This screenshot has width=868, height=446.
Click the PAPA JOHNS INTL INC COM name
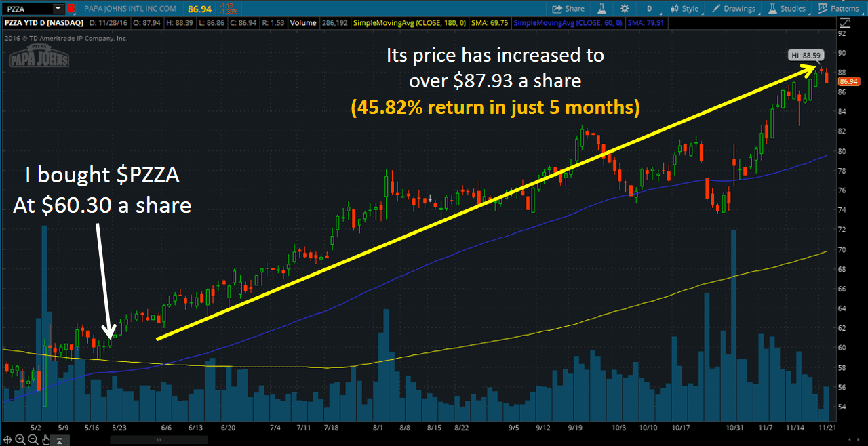tap(130, 9)
